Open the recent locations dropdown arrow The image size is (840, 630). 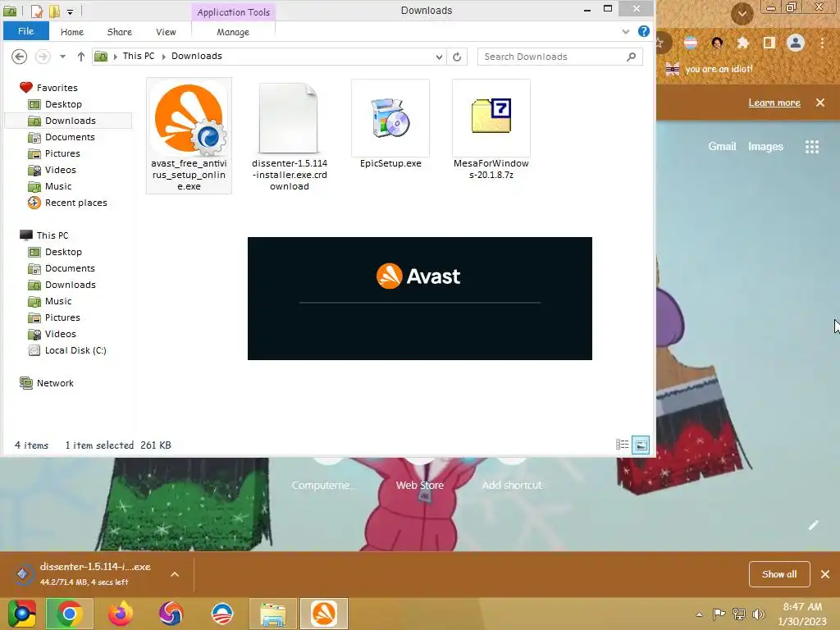point(62,57)
